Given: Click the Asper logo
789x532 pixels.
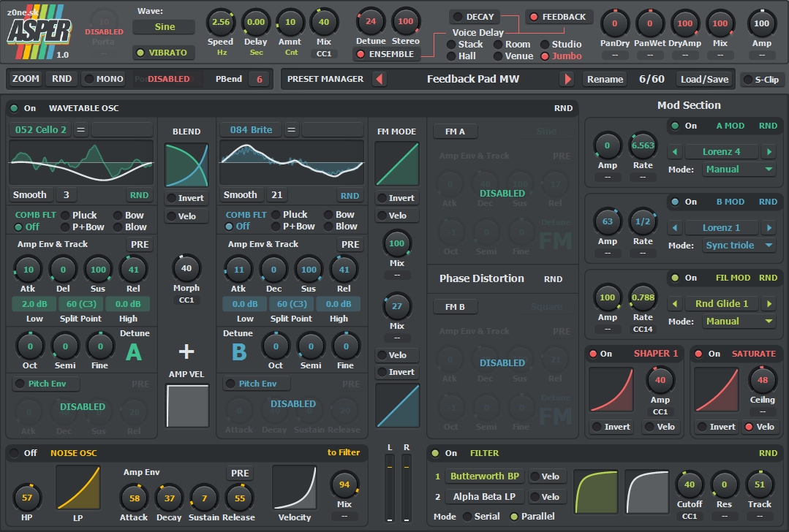Looking at the screenshot, I should 39,31.
